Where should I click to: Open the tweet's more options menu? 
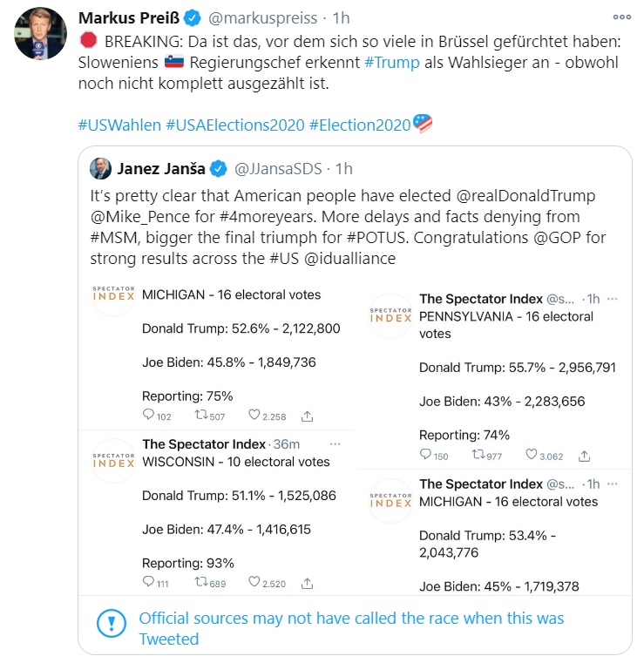tap(621, 17)
